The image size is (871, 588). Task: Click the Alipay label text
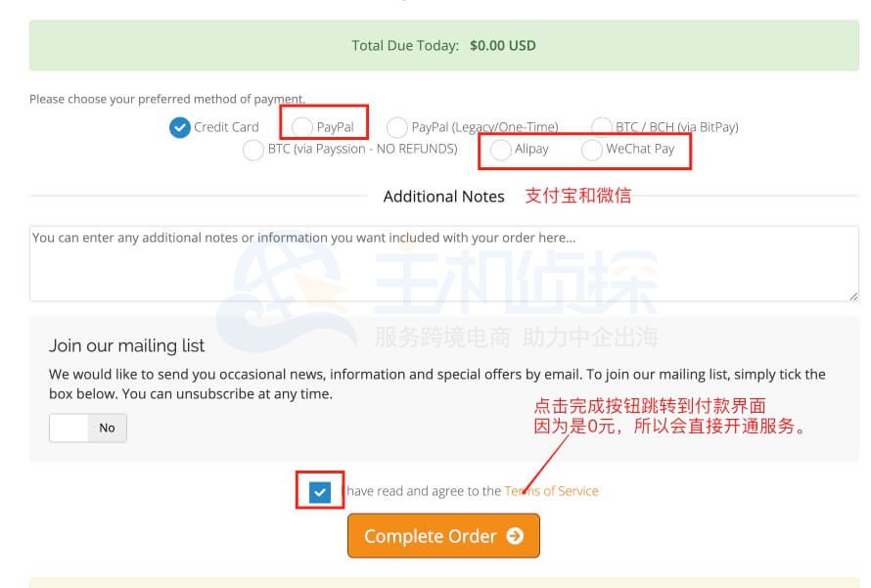pyautogui.click(x=531, y=150)
